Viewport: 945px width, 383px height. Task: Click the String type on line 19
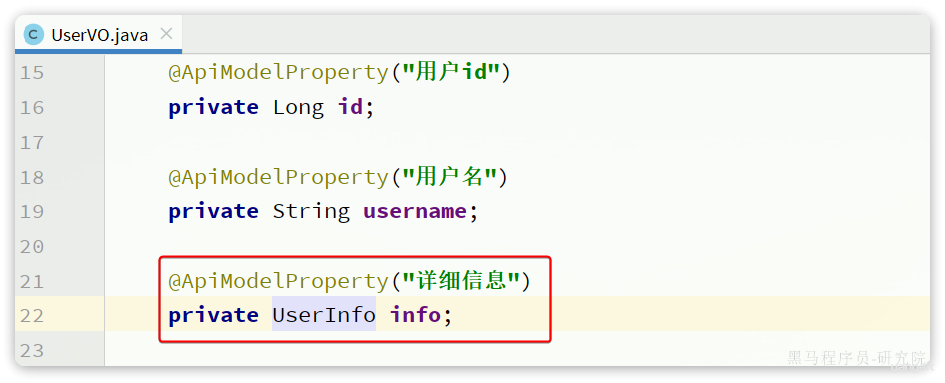tap(311, 211)
